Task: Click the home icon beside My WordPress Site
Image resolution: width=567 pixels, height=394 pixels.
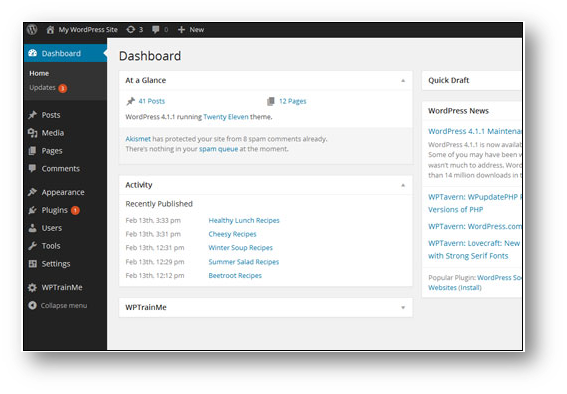Action: (50, 30)
